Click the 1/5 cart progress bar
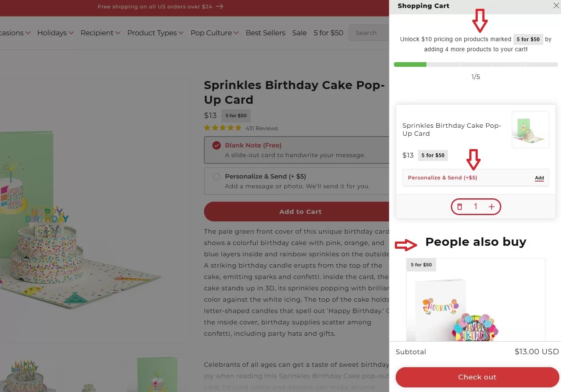 (x=476, y=65)
